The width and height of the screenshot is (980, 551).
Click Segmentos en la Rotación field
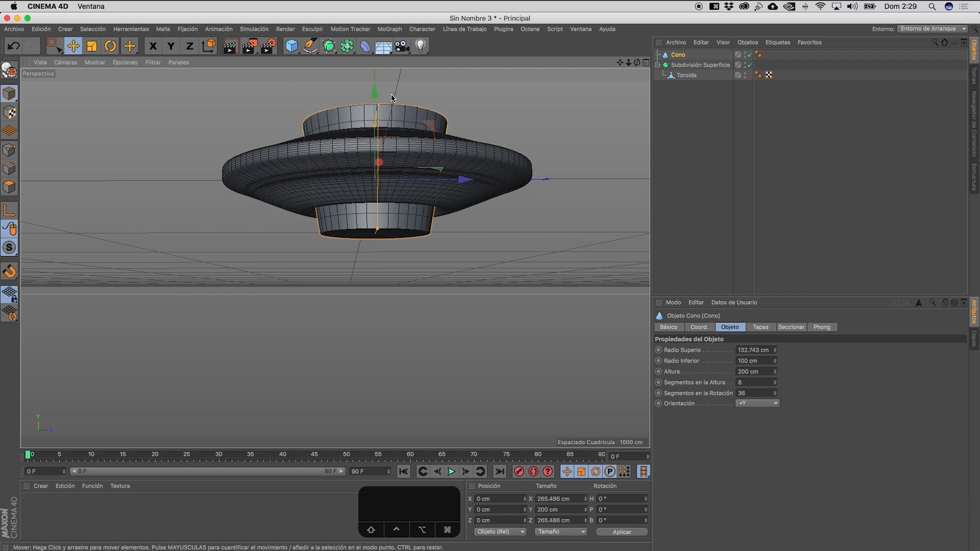coord(753,393)
